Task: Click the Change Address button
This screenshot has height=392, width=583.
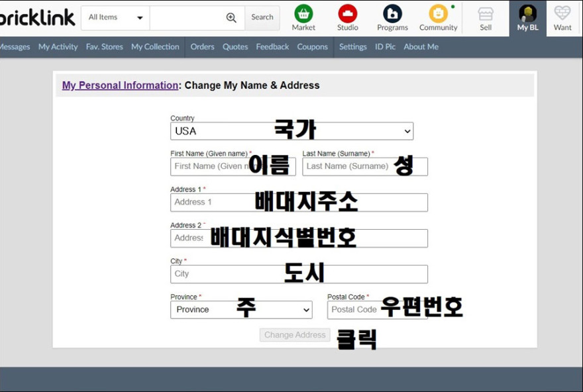Action: tap(295, 335)
